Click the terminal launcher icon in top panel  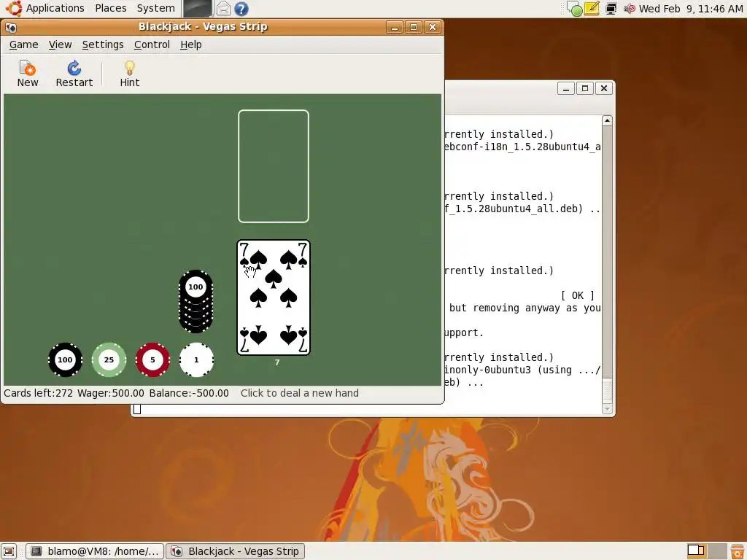[197, 9]
